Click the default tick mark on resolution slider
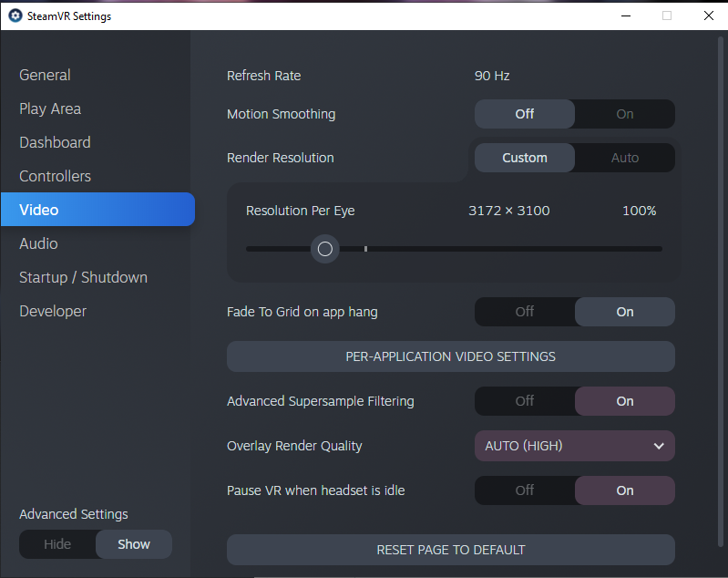The height and width of the screenshot is (578, 728). [x=366, y=249]
